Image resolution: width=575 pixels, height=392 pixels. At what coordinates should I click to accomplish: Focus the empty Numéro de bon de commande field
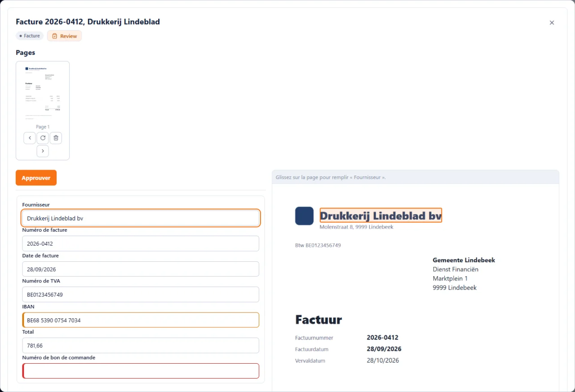pyautogui.click(x=141, y=371)
